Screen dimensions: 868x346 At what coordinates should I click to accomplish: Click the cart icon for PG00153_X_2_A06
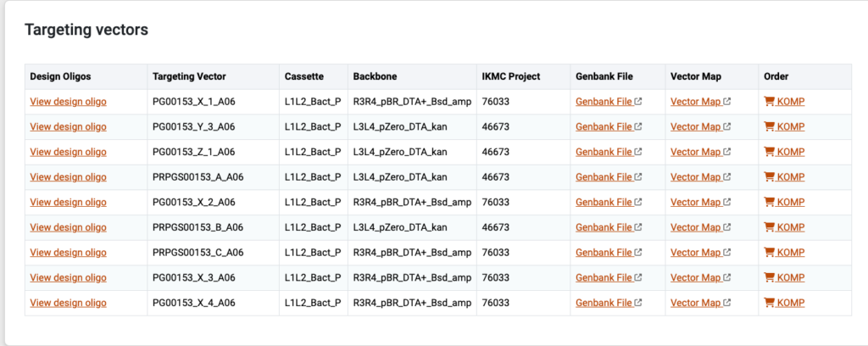coord(769,202)
